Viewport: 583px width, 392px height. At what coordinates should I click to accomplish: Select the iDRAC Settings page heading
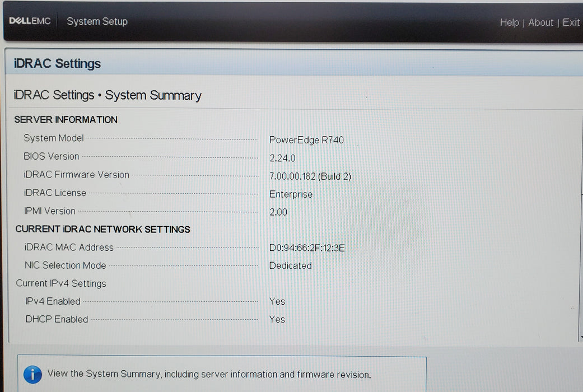point(57,64)
